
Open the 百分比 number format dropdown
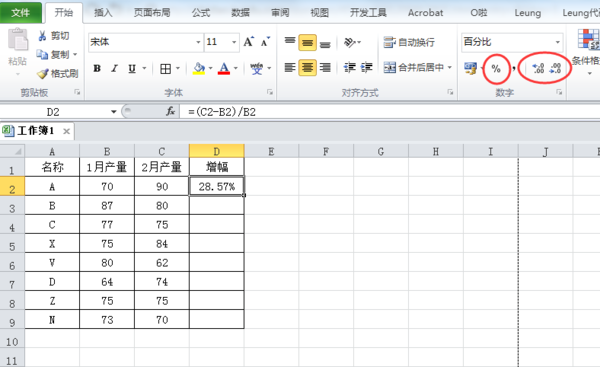click(558, 42)
